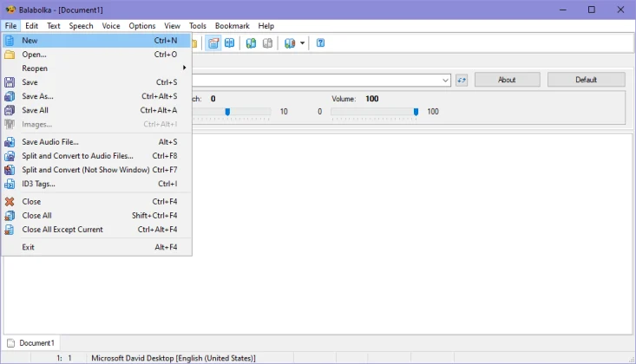This screenshot has width=636, height=364.
Task: Click the Open folder icon entry
Action: (34, 55)
